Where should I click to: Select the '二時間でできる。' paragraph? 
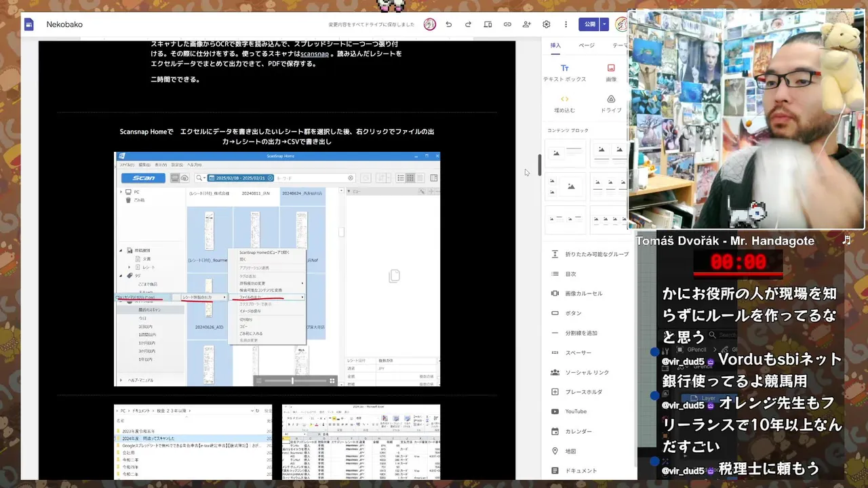(175, 79)
